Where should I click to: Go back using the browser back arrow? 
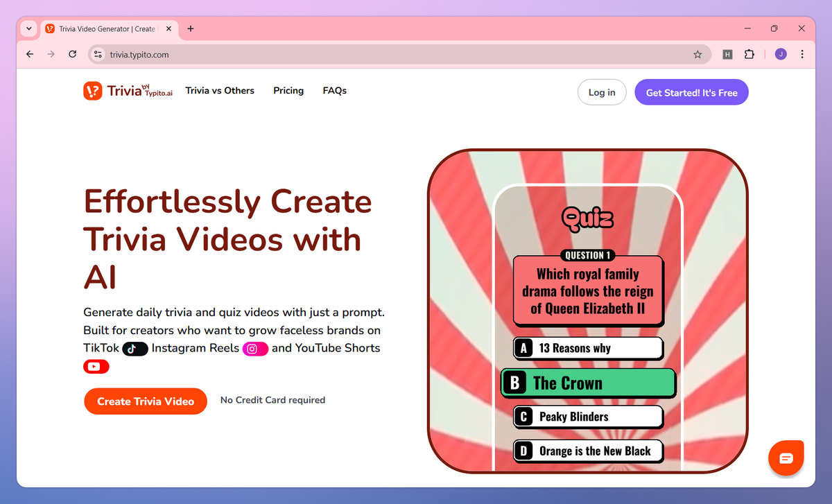[x=30, y=54]
